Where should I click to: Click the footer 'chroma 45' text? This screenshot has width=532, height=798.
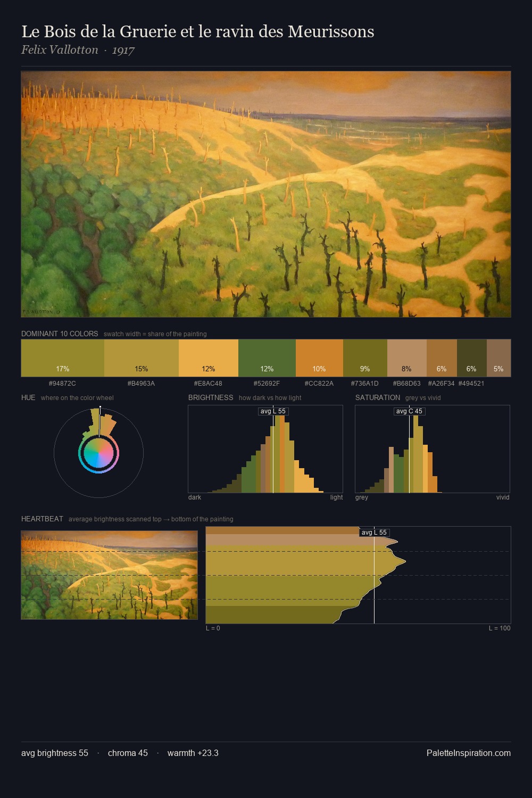coord(128,753)
